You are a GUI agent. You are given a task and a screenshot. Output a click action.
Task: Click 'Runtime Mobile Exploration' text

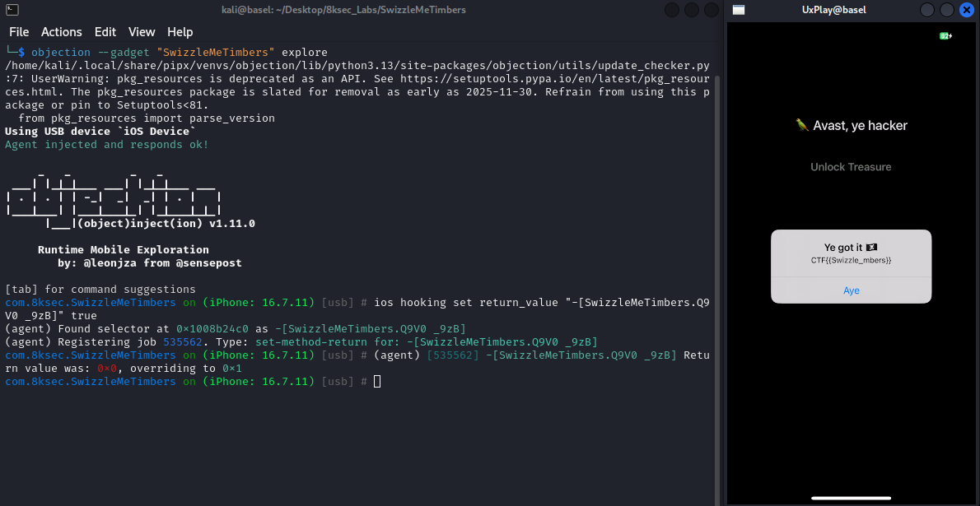(124, 250)
